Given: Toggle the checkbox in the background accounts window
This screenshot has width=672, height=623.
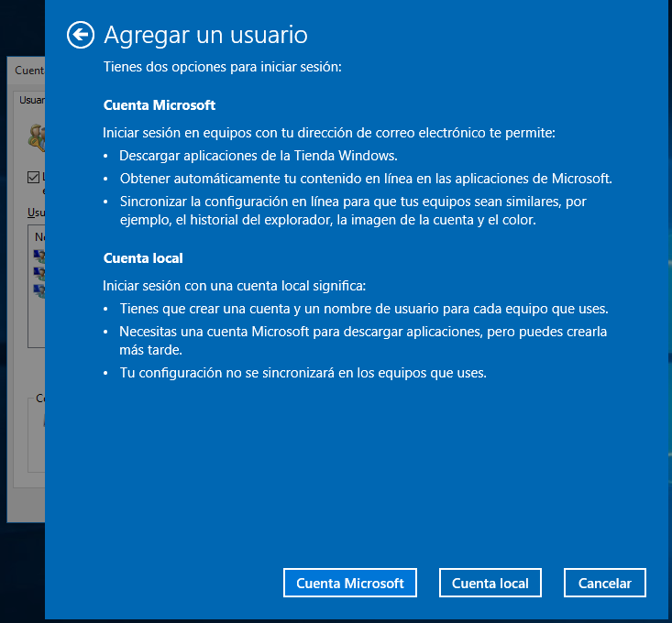Looking at the screenshot, I should coord(34,177).
